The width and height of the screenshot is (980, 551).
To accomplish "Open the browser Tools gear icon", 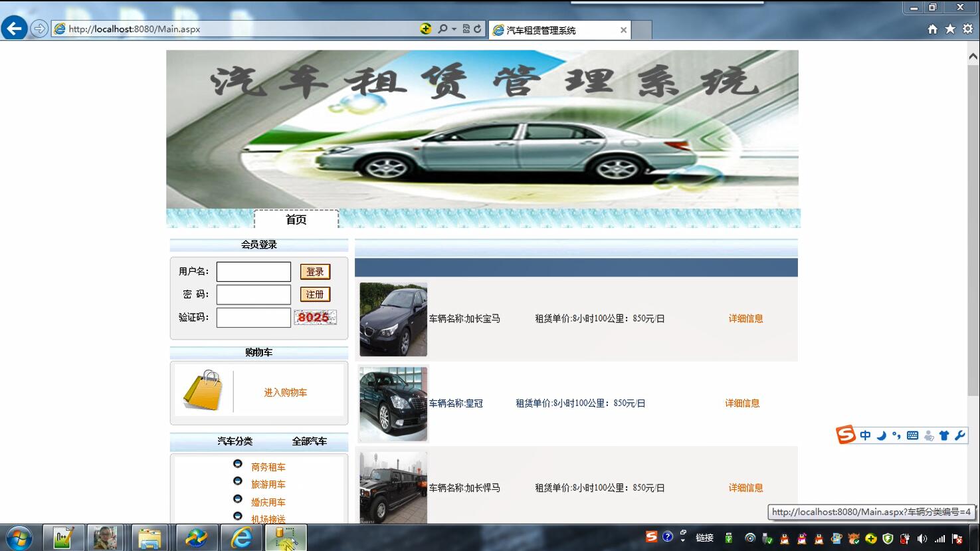I will pyautogui.click(x=967, y=29).
